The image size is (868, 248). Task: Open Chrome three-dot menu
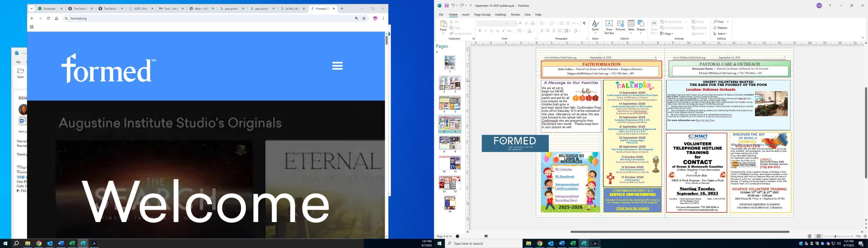[383, 18]
